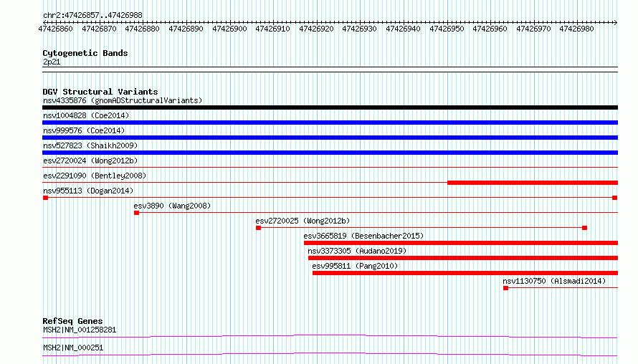The width and height of the screenshot is (638, 364).
Task: Click ruler position 47426880
Action: coord(143,29)
